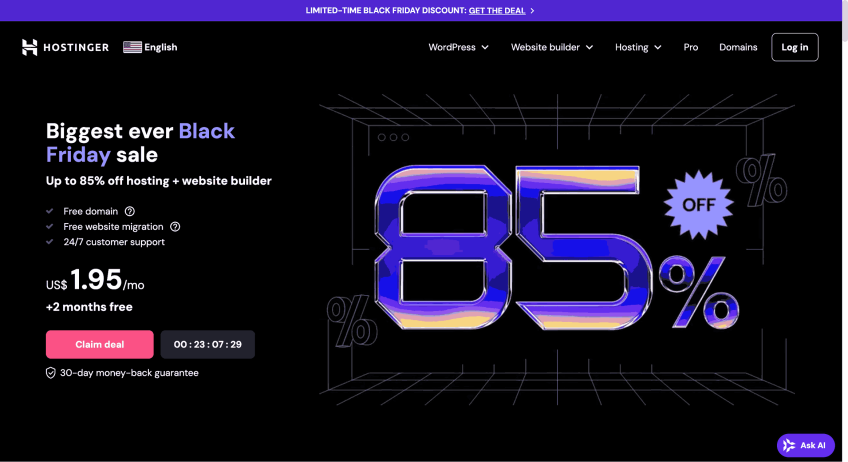
Task: Click the pink Claim deal button
Action: 100,344
